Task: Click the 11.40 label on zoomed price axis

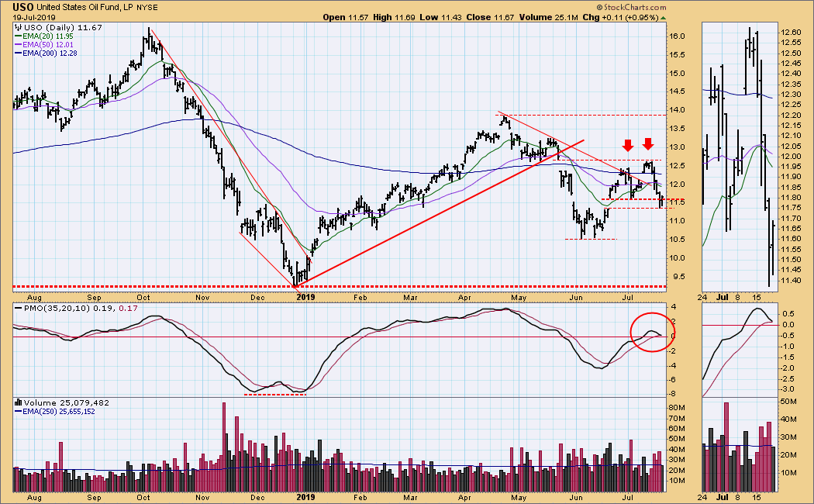Action: 790,280
